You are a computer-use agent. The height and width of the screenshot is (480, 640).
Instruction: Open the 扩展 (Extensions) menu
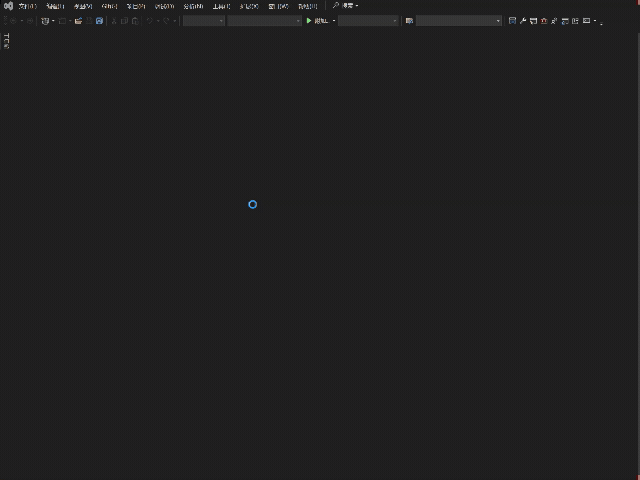click(x=249, y=6)
